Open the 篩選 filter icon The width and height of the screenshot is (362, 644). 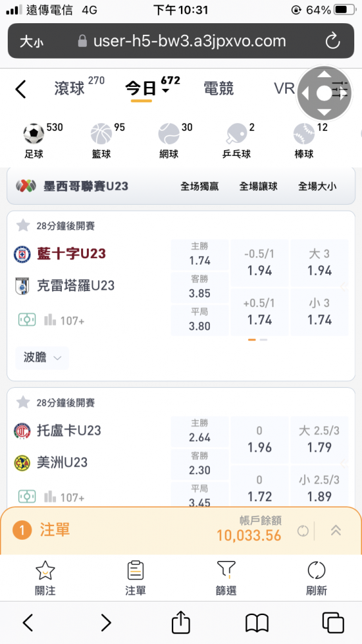coord(226,570)
